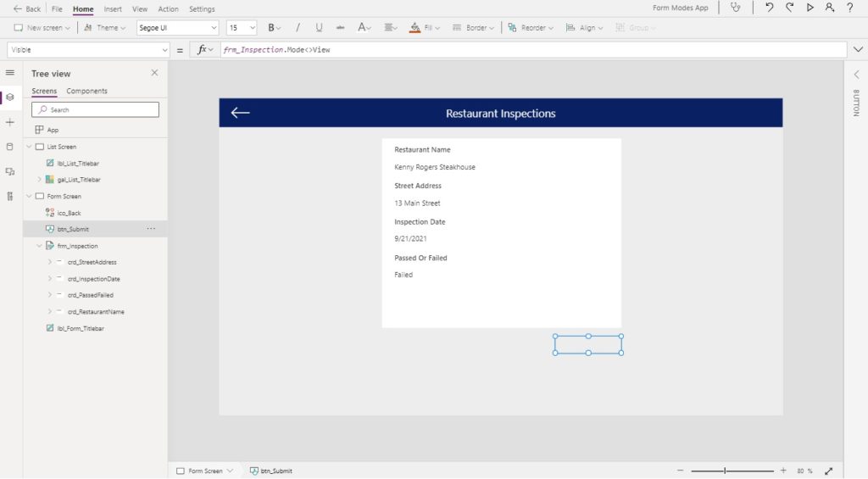
Task: Toggle the hamburger navigation menu
Action: tap(10, 73)
